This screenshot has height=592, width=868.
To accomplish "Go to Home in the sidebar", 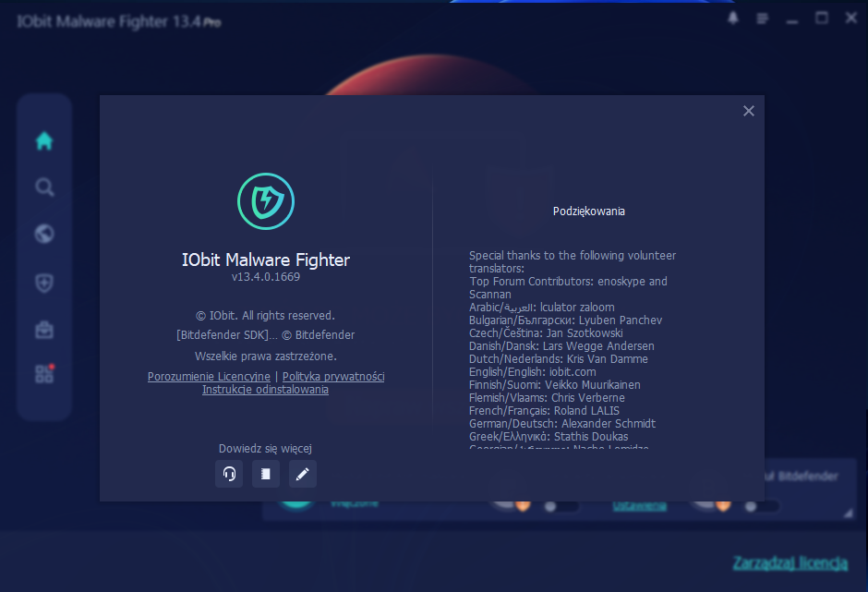I will [44, 140].
